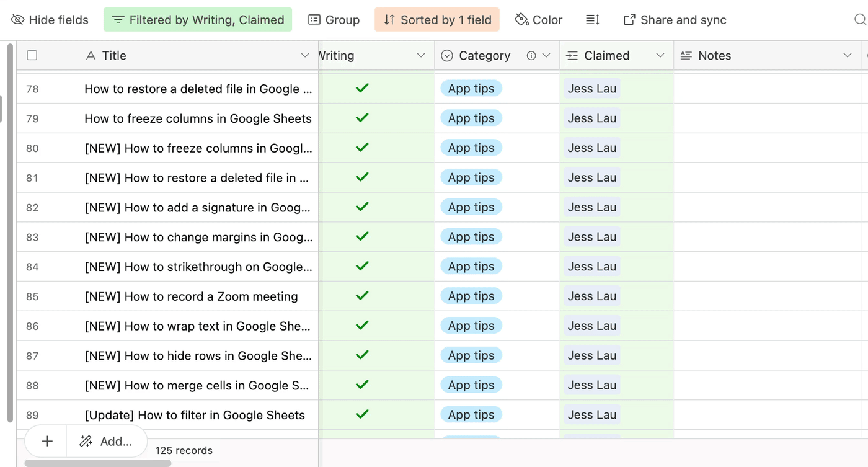Click Share and sync arrow icon
868x467 pixels.
(629, 20)
